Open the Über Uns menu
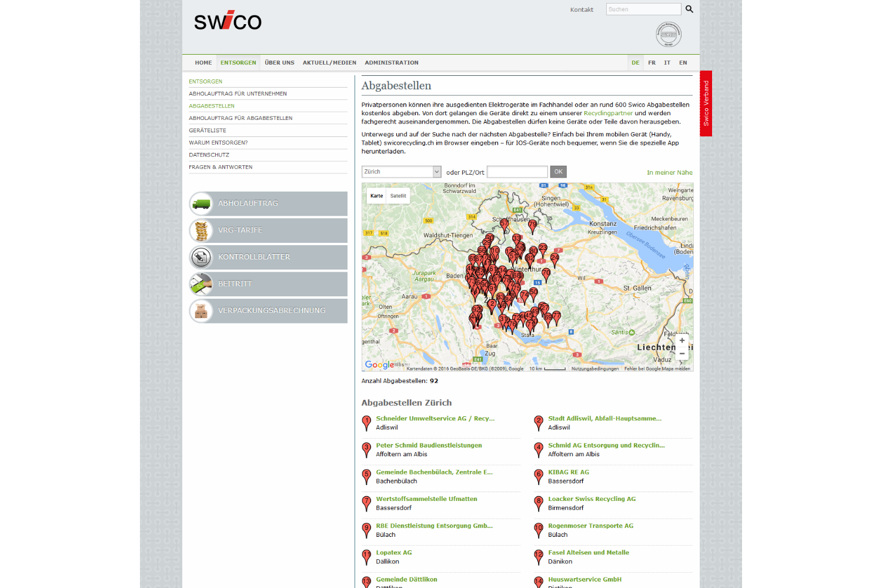Image resolution: width=882 pixels, height=588 pixels. click(279, 63)
